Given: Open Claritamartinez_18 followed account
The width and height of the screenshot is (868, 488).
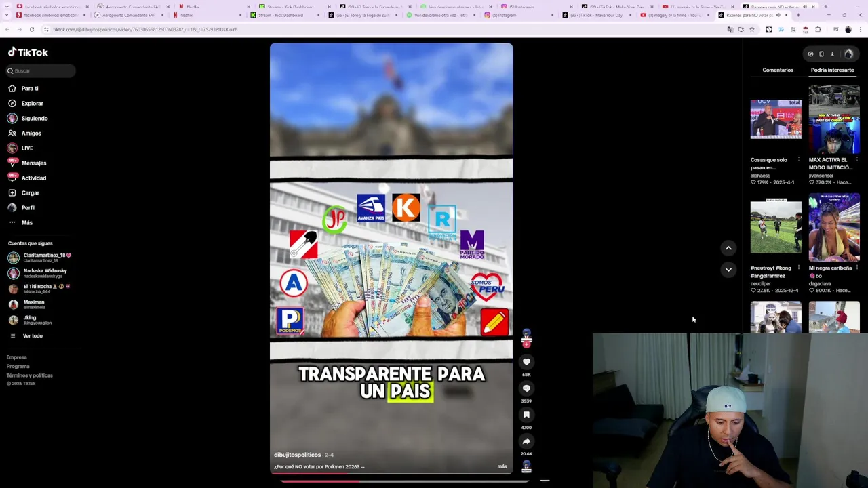Looking at the screenshot, I should click(x=39, y=258).
